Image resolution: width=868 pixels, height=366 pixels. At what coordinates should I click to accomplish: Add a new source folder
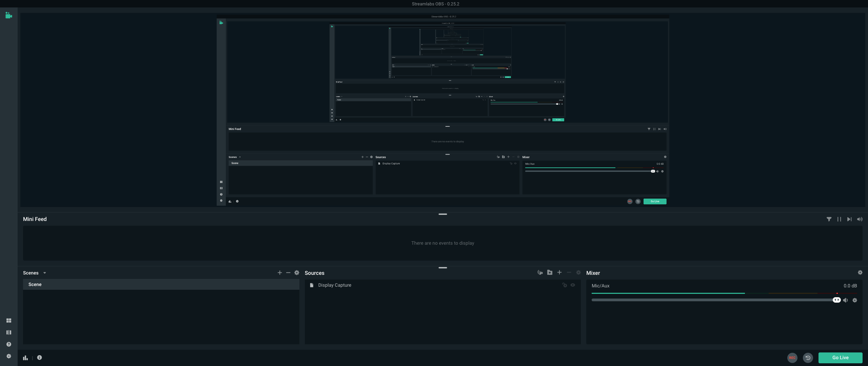(550, 272)
